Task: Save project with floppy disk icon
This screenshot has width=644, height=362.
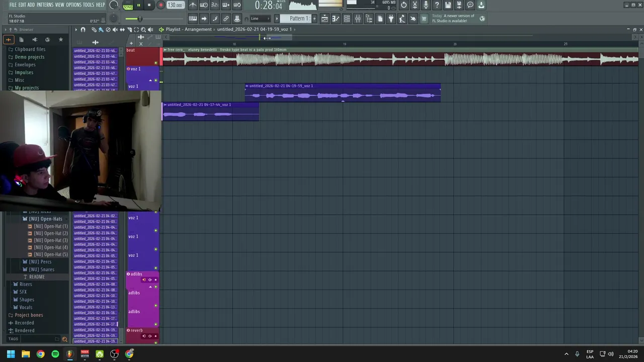Action: click(x=448, y=5)
